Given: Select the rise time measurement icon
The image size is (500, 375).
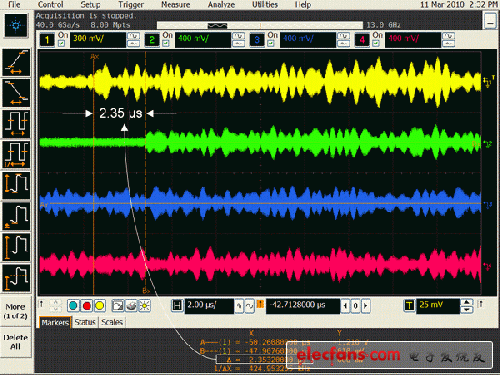Looking at the screenshot, I should [x=16, y=63].
